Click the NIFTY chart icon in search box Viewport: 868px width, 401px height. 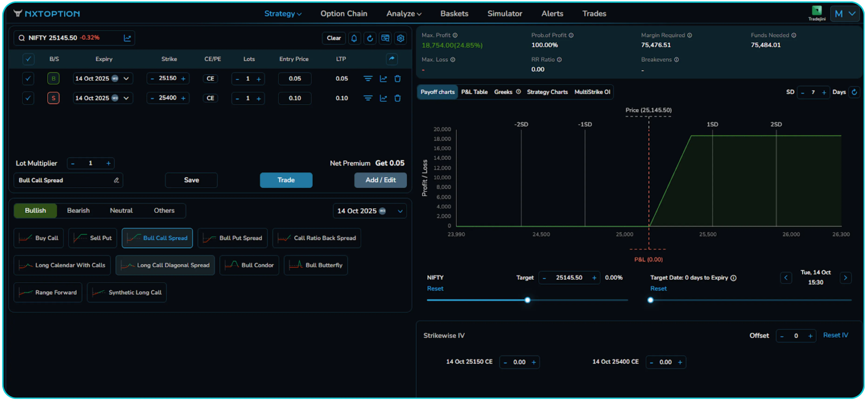click(127, 38)
